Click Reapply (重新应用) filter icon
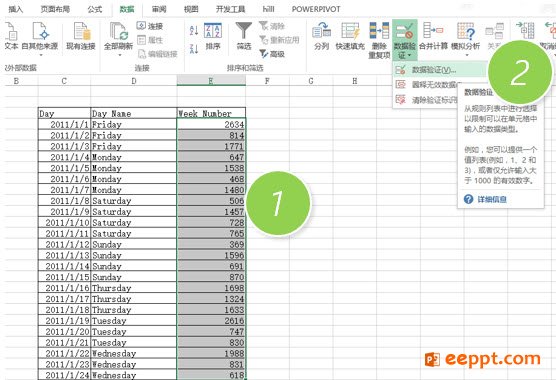 point(263,40)
